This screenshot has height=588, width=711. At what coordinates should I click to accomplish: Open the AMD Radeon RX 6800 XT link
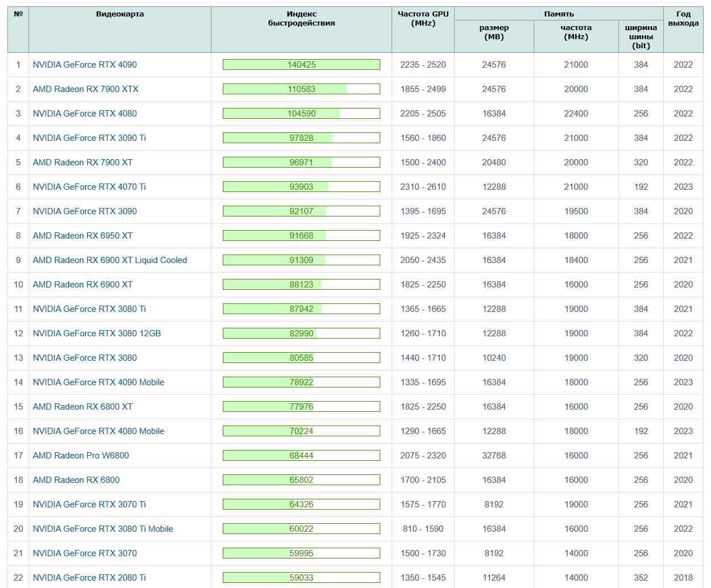pyautogui.click(x=83, y=407)
